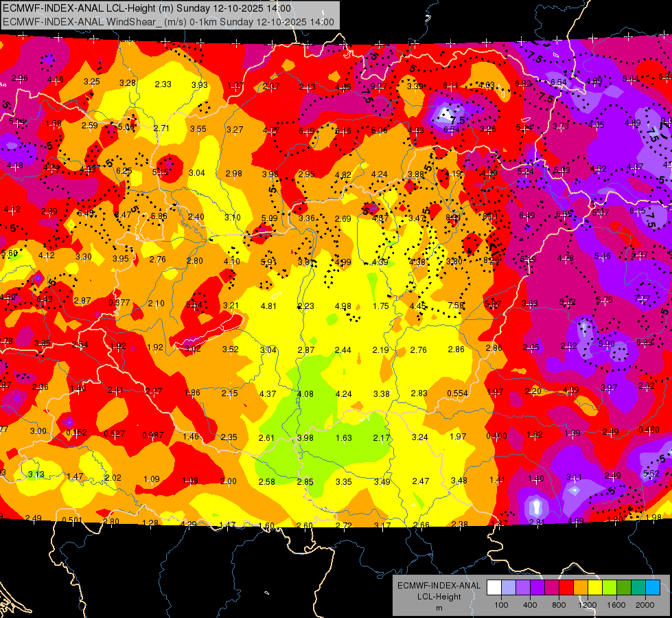Screen dimensions: 672x618
Task: Pick the red swatch in the legend
Action: pyautogui.click(x=566, y=588)
